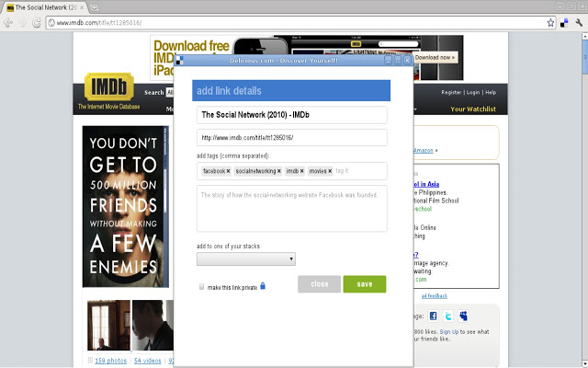588x368 pixels.
Task: Remove the facebook tag
Action: [228, 171]
